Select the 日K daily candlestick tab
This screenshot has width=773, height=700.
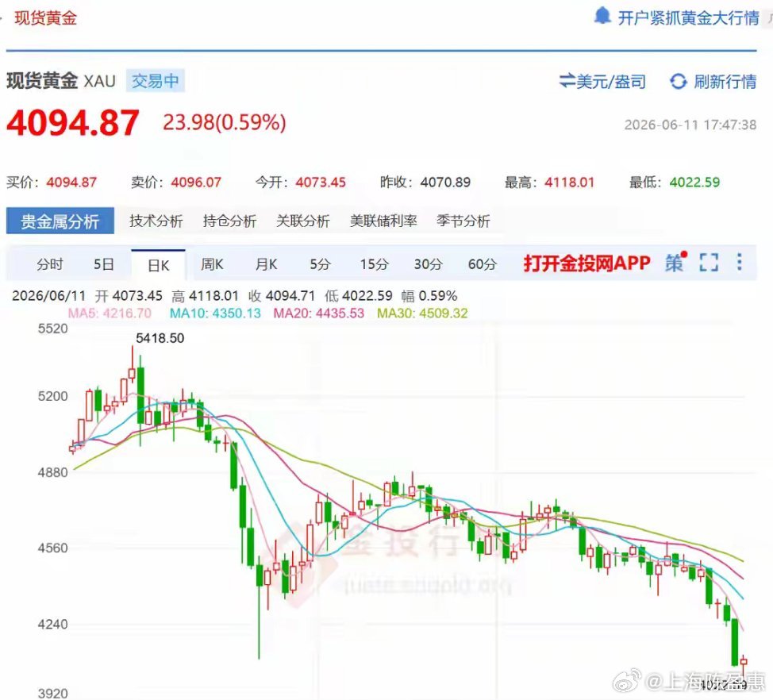(x=158, y=266)
